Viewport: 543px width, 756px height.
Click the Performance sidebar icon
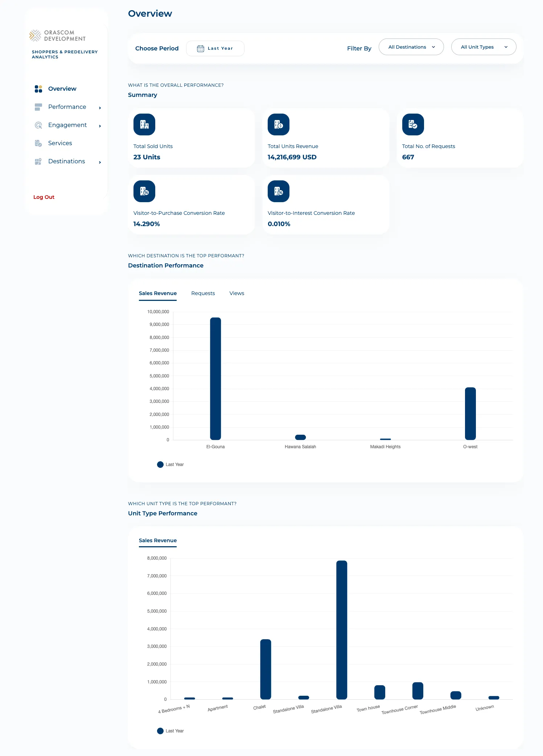coord(38,107)
